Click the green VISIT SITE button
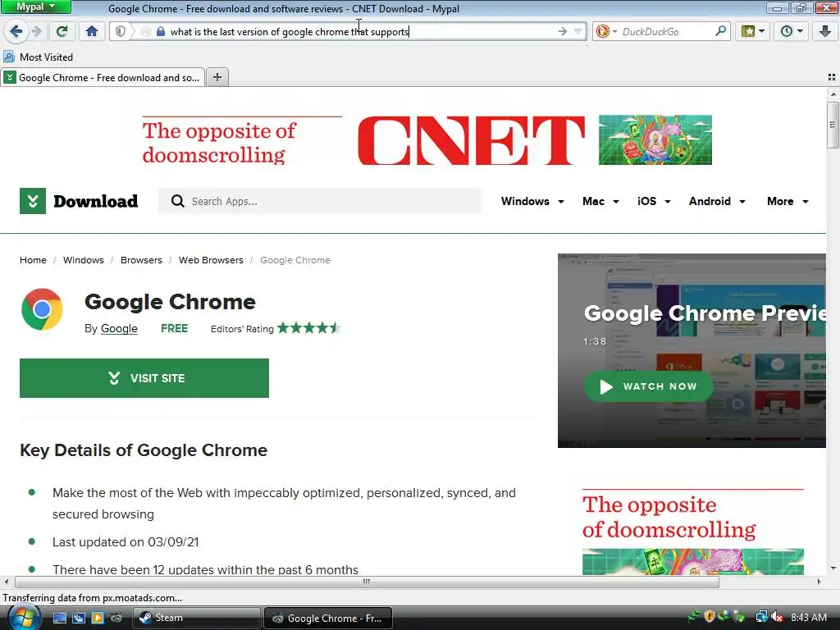The width and height of the screenshot is (840, 630). pyautogui.click(x=144, y=378)
